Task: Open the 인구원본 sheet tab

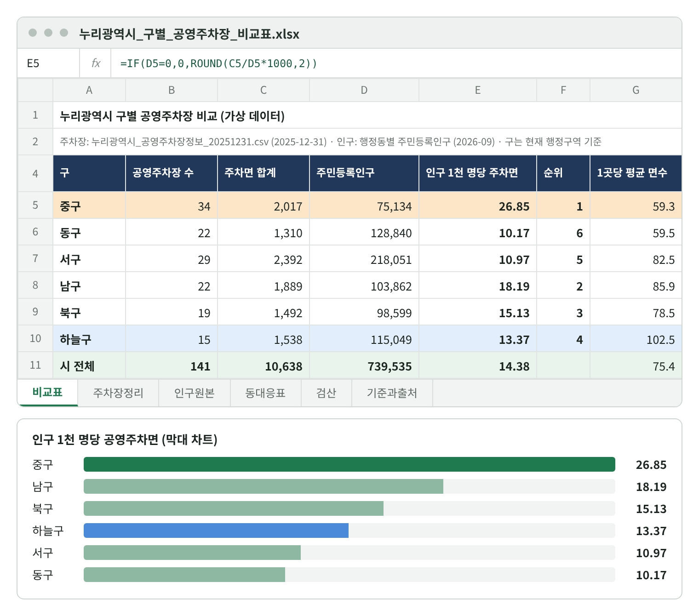Action: pyautogui.click(x=195, y=393)
